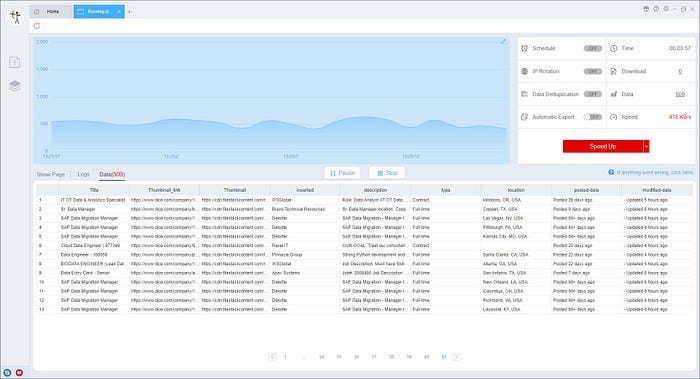Toggle the Schedule switch
Viewport: 700px width, 379px height.
pos(593,48)
